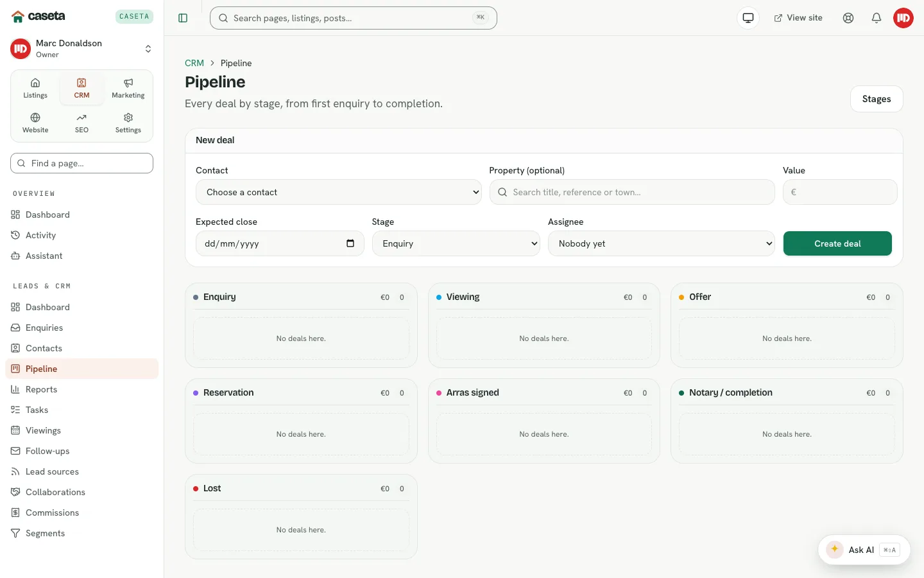
Task: Click the Find a page field
Action: click(x=81, y=163)
